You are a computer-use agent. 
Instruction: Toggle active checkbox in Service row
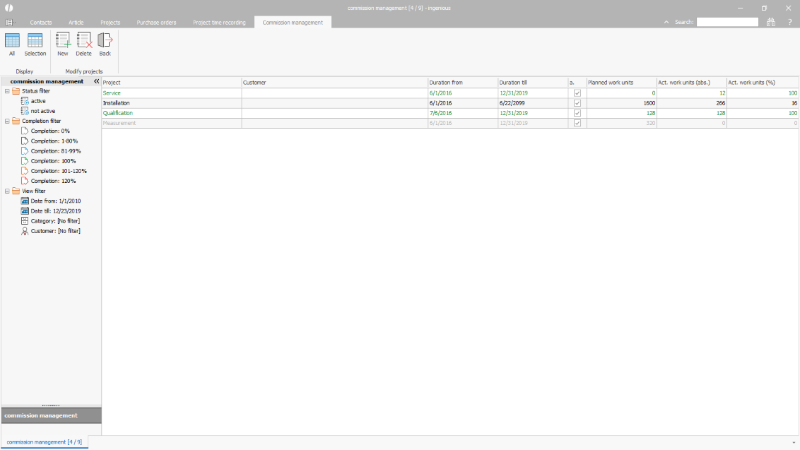(x=577, y=92)
